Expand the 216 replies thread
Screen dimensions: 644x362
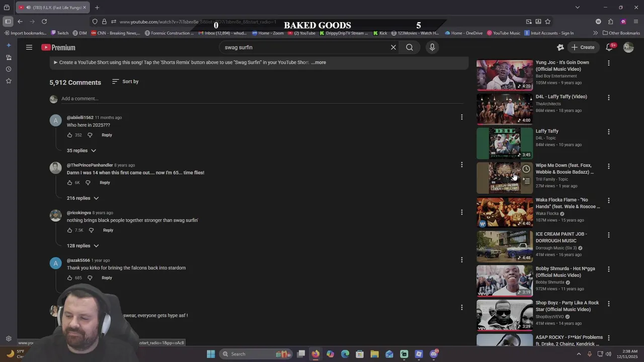click(x=83, y=199)
